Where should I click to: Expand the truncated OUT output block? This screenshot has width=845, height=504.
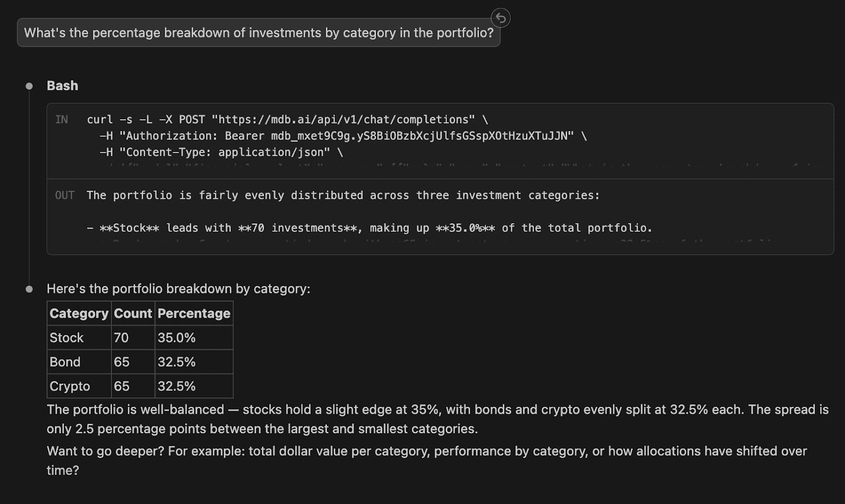[x=439, y=243]
